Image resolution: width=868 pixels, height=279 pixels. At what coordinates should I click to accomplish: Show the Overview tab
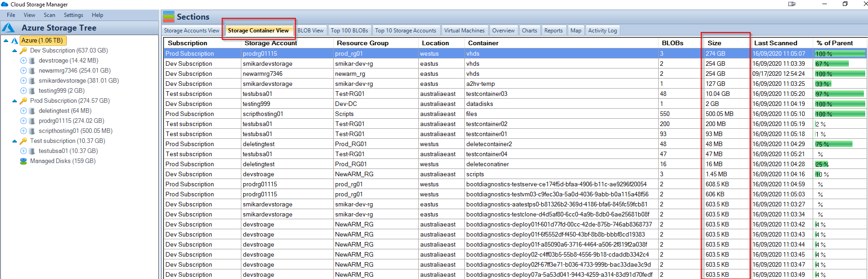pyautogui.click(x=503, y=31)
